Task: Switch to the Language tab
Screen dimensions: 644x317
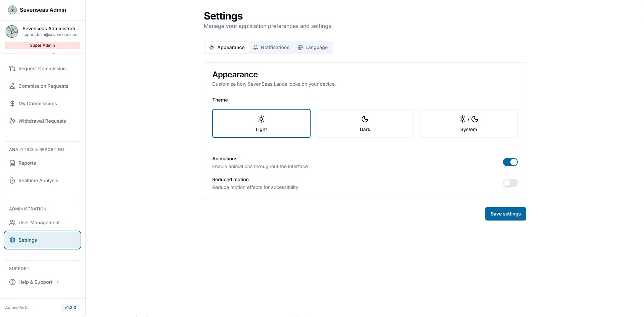Action: click(313, 47)
